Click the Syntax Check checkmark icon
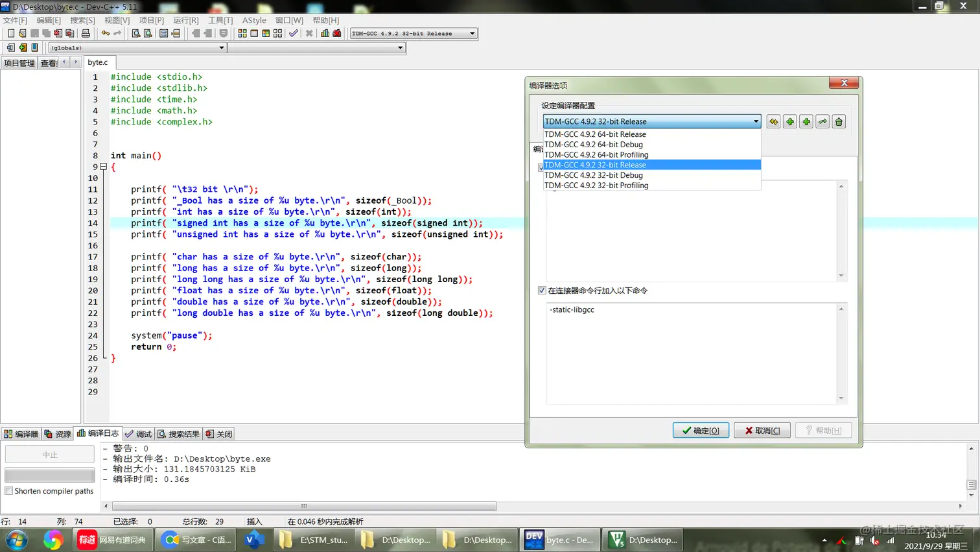 tap(294, 33)
